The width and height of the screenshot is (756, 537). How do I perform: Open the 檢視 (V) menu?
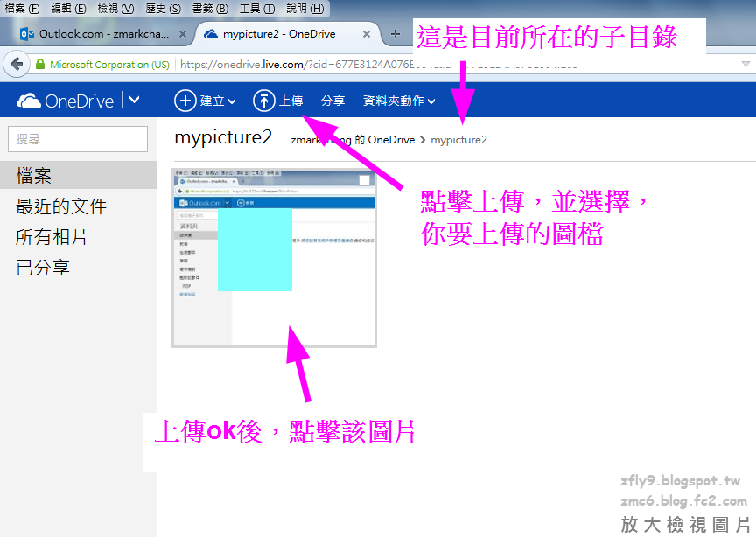[115, 8]
